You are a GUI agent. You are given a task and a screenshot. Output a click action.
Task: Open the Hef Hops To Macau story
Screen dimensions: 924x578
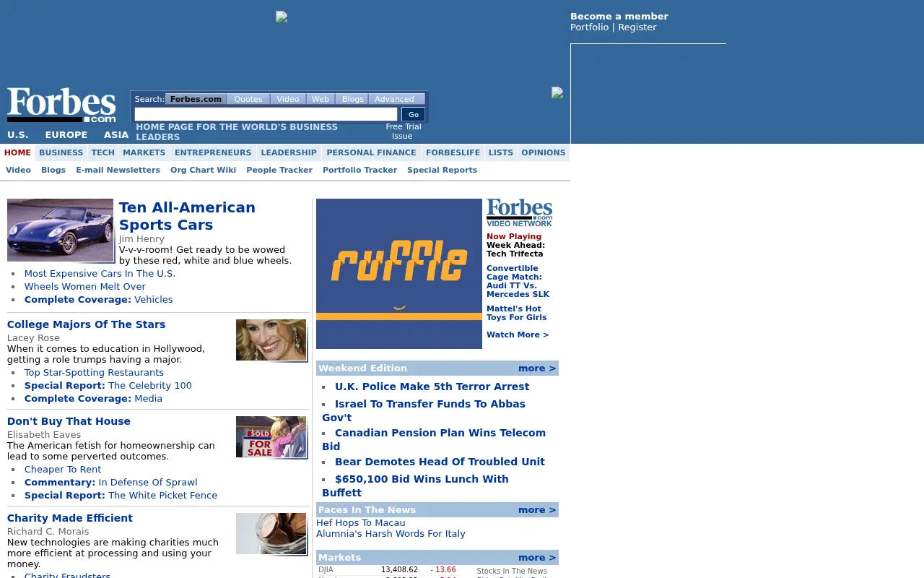click(361, 523)
